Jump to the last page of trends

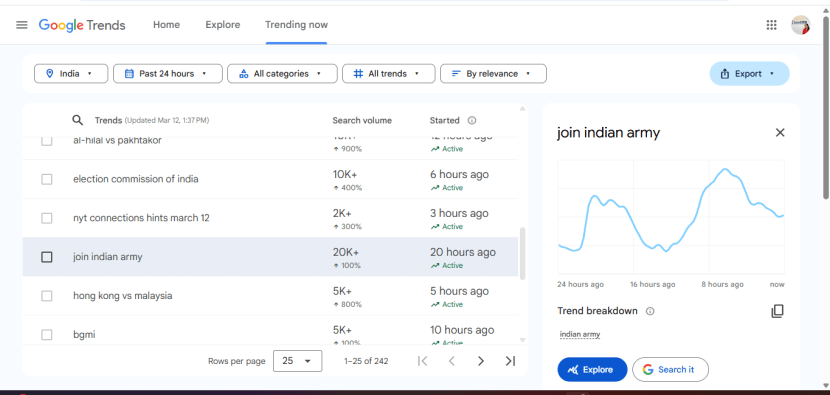pos(510,361)
